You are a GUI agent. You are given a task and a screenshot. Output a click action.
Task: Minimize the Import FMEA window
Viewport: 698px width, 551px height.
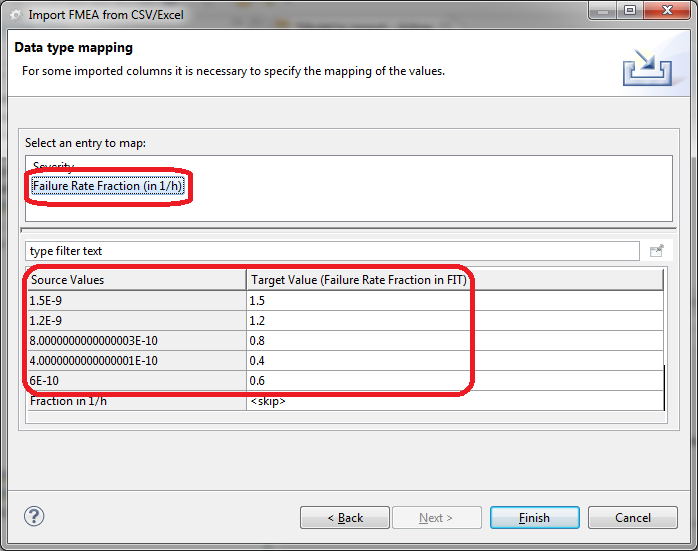(x=603, y=11)
